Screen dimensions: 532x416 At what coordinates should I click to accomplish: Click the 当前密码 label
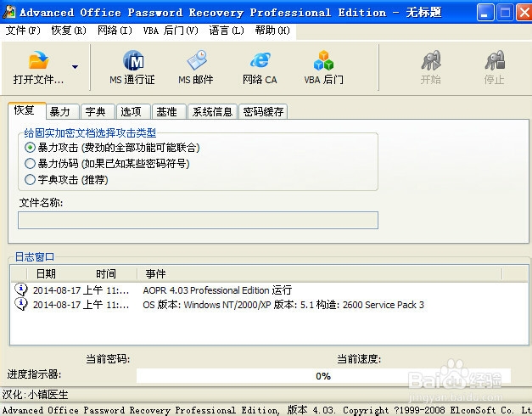point(108,358)
